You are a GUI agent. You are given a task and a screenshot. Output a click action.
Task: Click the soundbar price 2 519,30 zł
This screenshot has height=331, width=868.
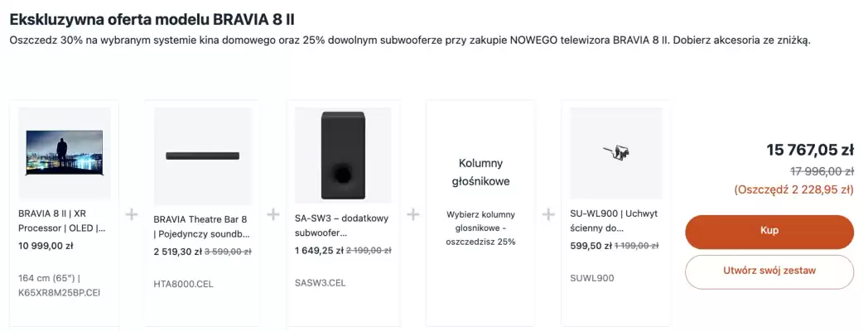[176, 251]
